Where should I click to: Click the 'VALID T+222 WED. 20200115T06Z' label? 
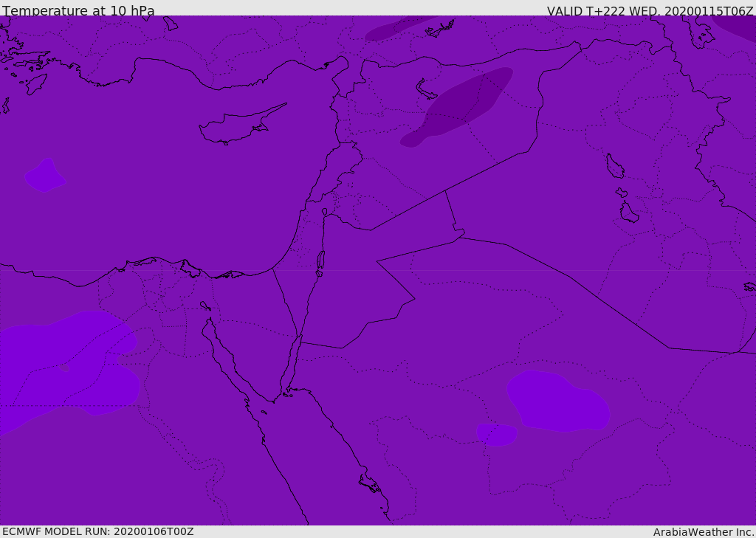coord(650,10)
